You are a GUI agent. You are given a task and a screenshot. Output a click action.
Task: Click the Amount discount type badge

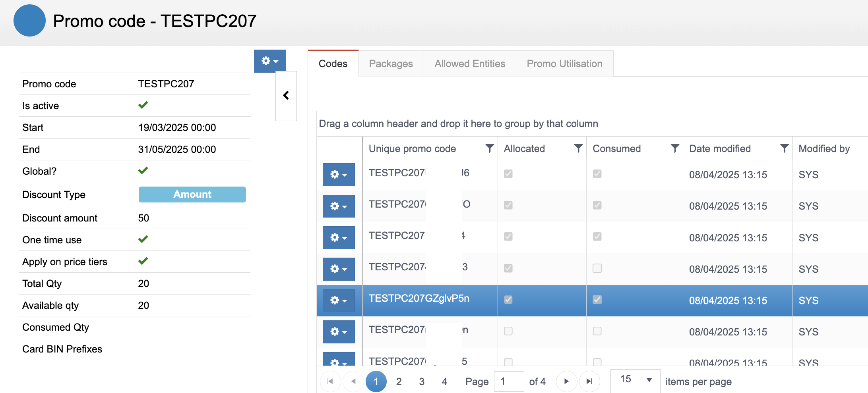[x=192, y=195]
